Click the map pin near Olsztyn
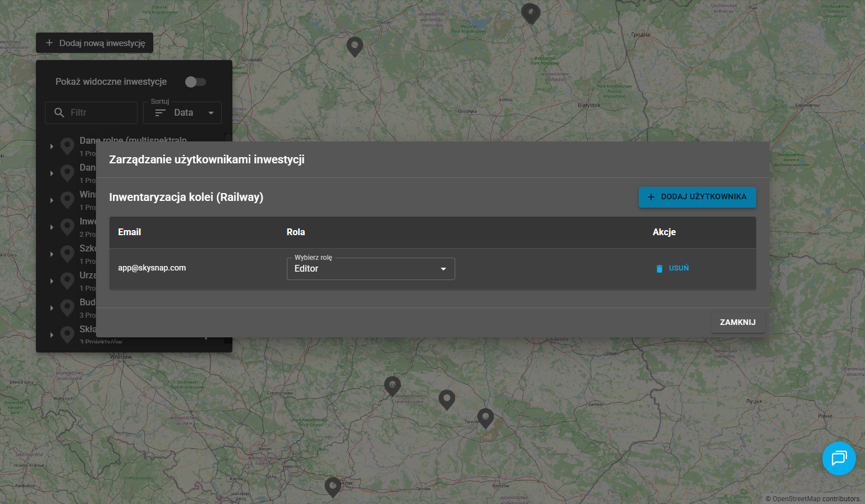 (x=355, y=47)
